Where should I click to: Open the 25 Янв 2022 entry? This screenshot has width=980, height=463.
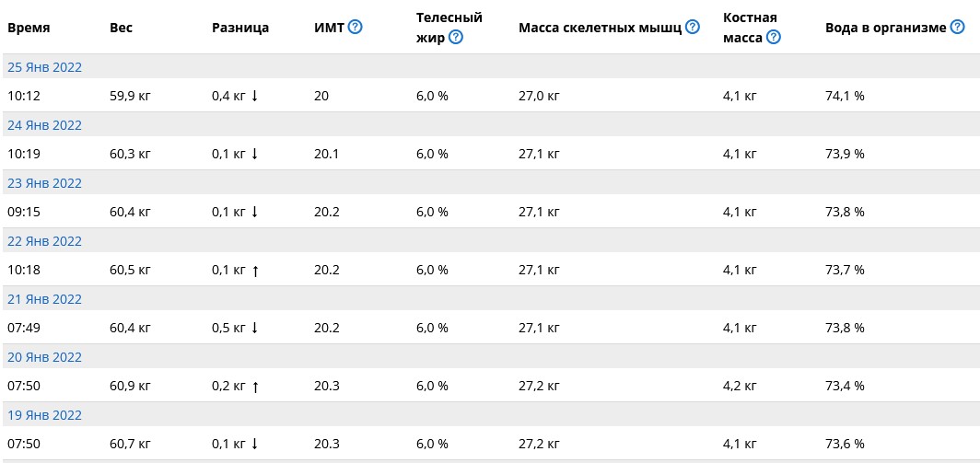(x=44, y=67)
